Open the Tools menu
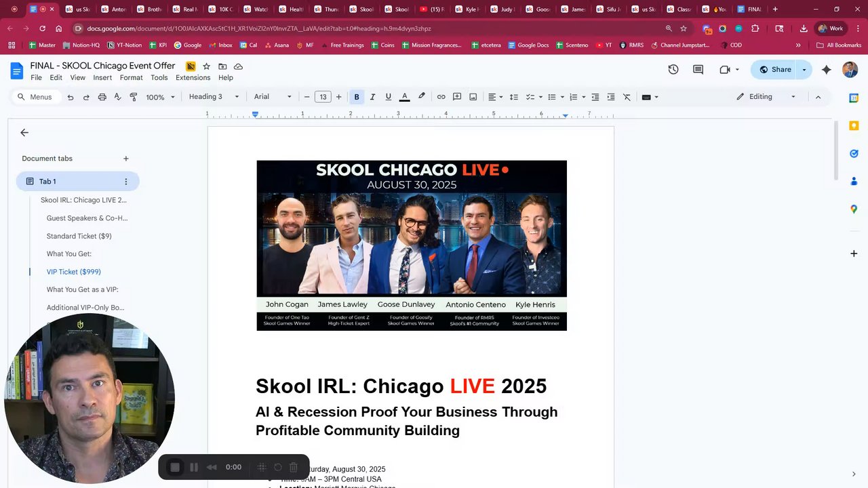The image size is (868, 488). 159,77
